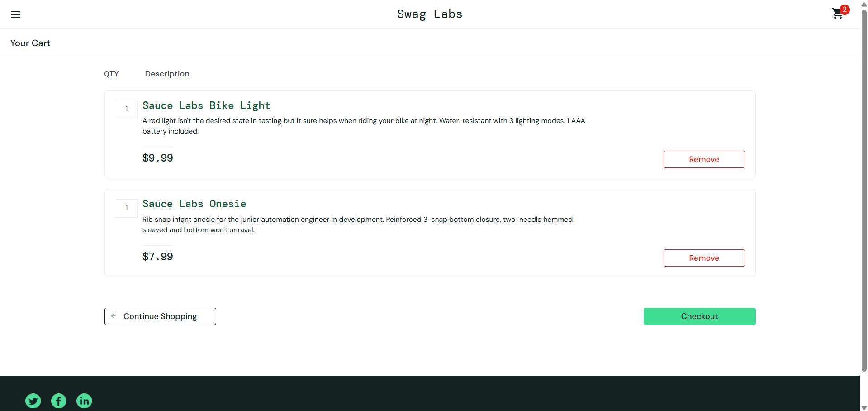The height and width of the screenshot is (411, 868).
Task: Click the Onesie quantity box
Action: (126, 208)
